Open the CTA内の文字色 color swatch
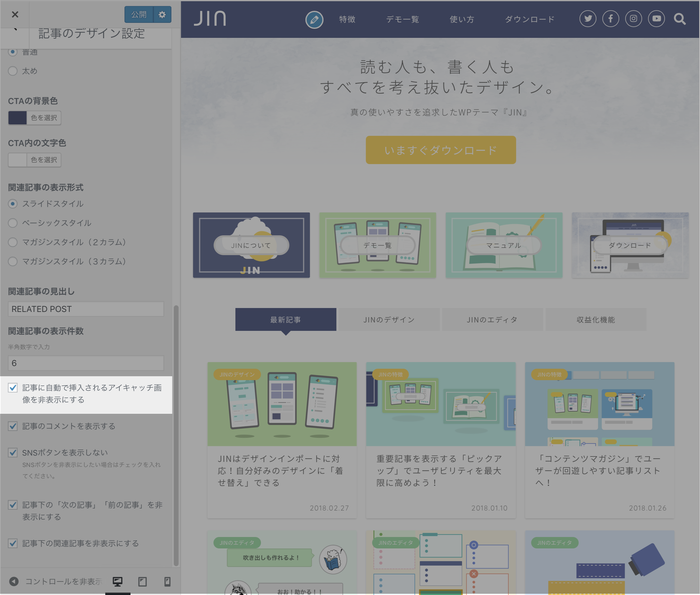This screenshot has width=700, height=595. point(17,160)
